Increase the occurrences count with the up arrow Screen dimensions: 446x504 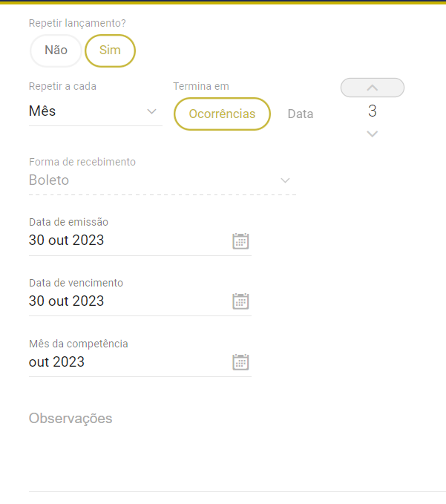[x=373, y=88]
